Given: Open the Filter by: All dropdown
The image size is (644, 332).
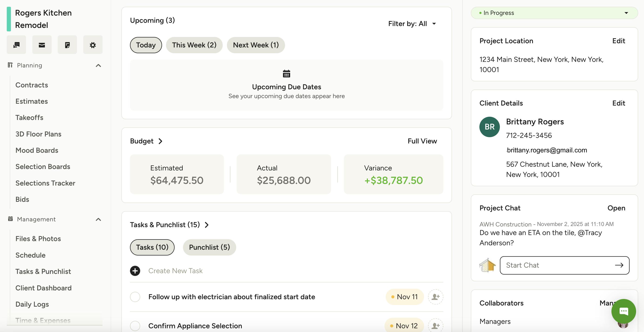Looking at the screenshot, I should [412, 24].
